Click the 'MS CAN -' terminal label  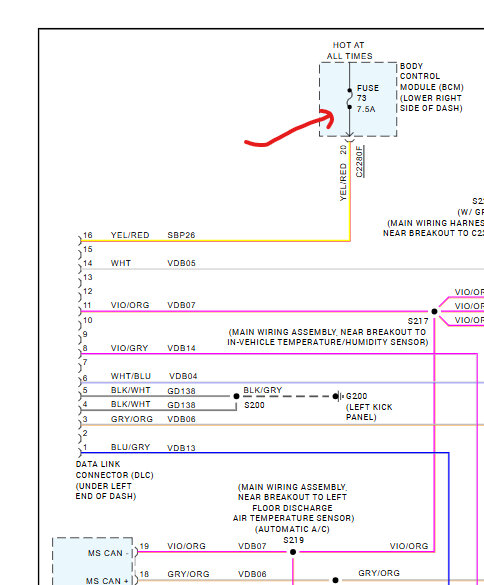coord(108,553)
